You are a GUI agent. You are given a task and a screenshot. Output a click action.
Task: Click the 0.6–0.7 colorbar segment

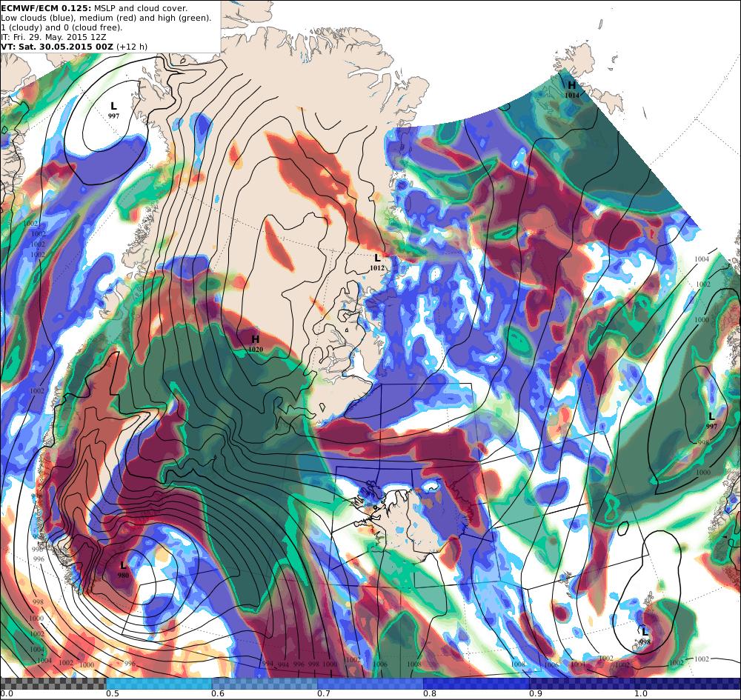coord(265,684)
